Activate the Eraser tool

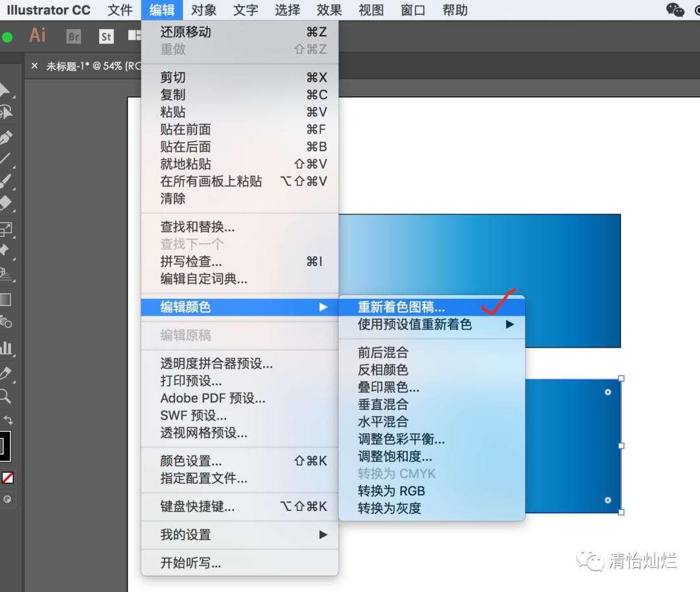tap(10, 200)
